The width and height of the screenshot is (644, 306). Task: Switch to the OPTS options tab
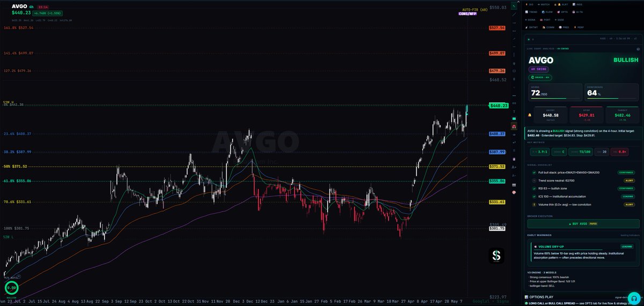562,12
